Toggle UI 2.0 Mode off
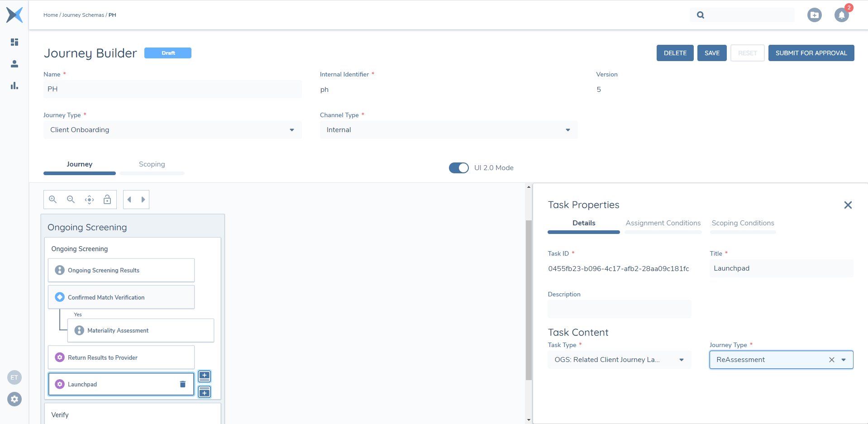The width and height of the screenshot is (868, 424). coord(458,167)
